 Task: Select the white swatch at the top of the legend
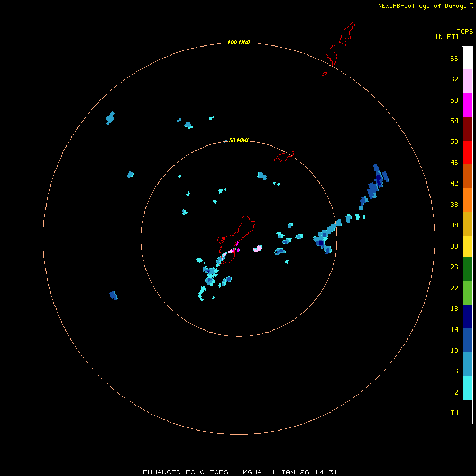coord(467,58)
